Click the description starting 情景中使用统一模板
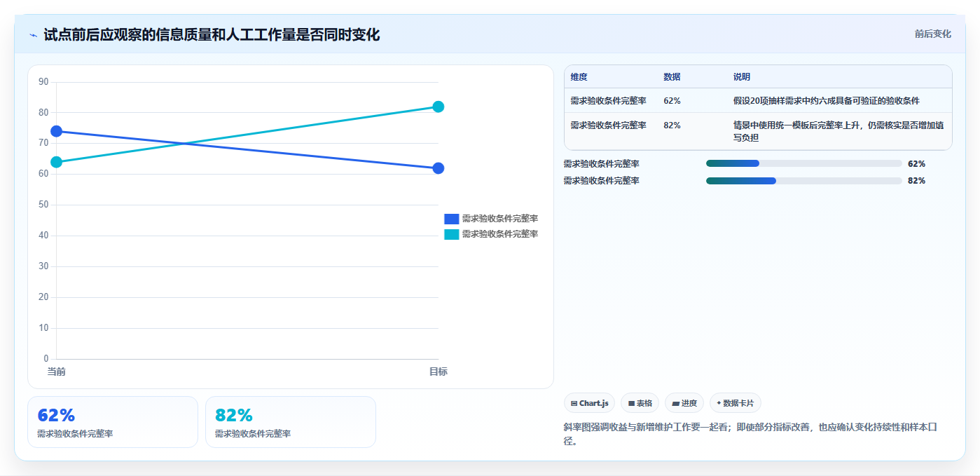 coord(838,131)
